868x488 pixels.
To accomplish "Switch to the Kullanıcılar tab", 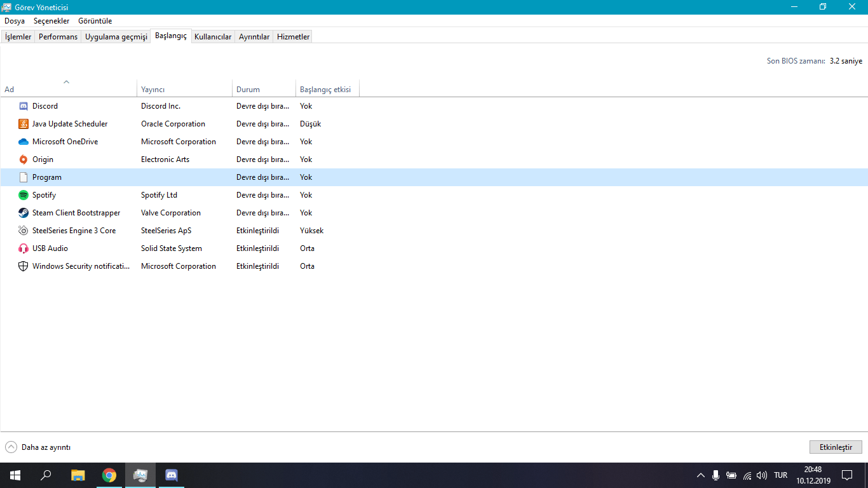I will 213,37.
